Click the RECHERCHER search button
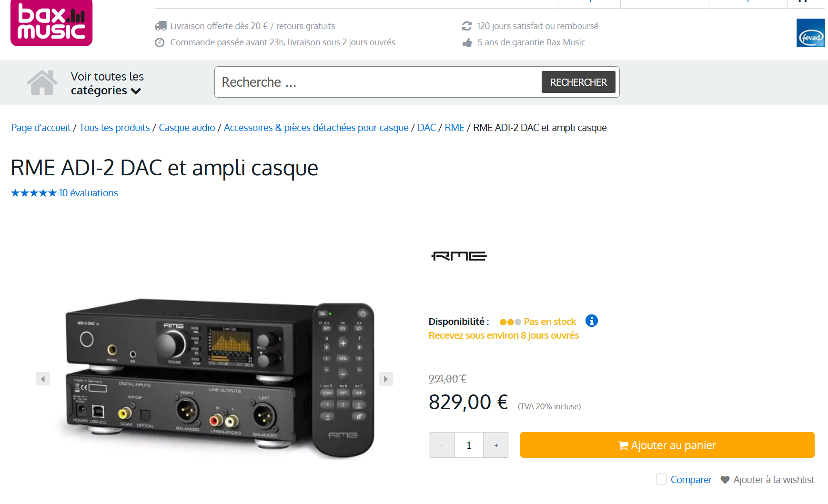 (x=578, y=82)
